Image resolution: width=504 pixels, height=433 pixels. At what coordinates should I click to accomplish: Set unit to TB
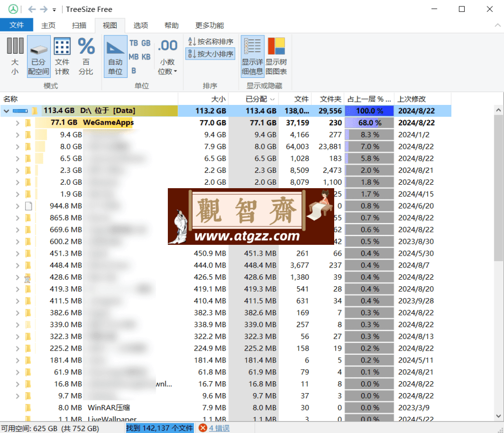tap(134, 43)
